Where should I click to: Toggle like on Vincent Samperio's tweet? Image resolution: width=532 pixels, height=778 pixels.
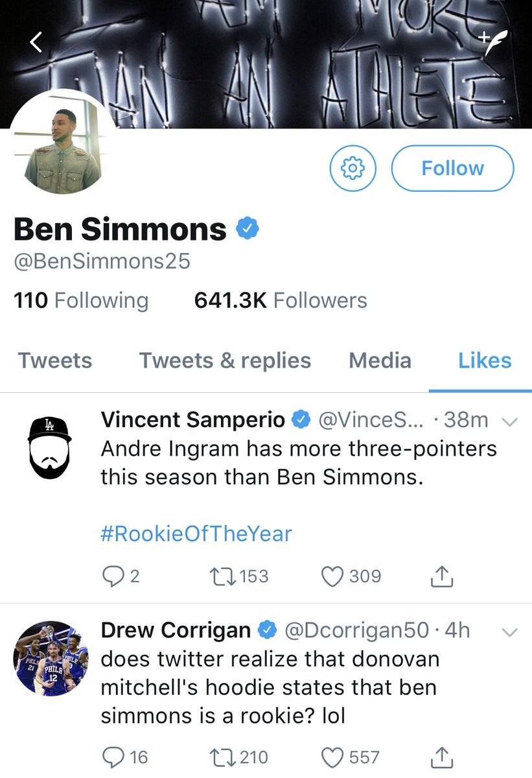(332, 576)
